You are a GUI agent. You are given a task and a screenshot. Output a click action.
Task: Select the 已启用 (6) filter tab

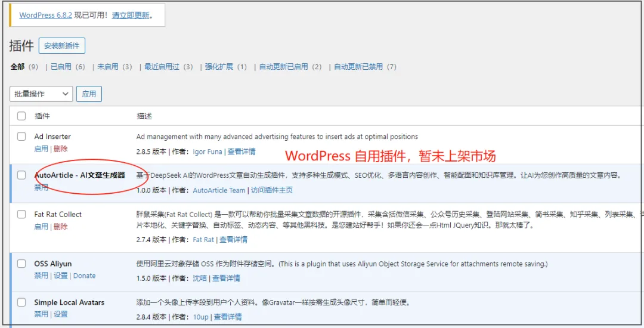tap(68, 67)
